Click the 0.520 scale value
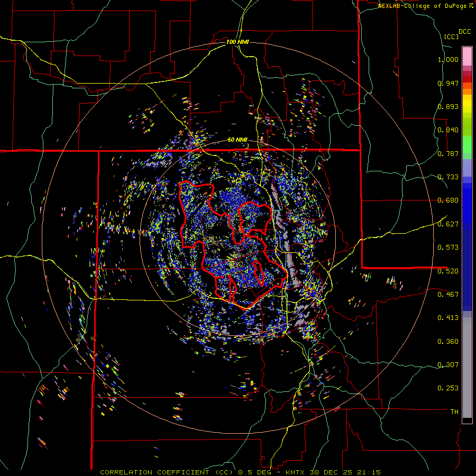The image size is (476, 476). (x=448, y=271)
